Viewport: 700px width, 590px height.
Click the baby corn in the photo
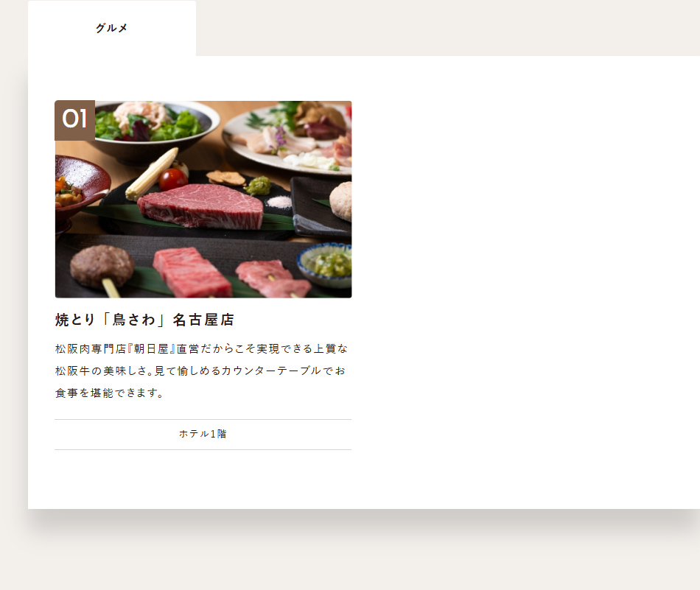pos(152,174)
